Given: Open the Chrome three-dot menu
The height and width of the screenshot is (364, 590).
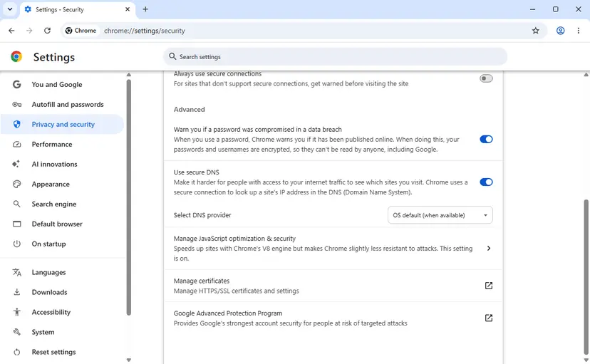Looking at the screenshot, I should [579, 31].
